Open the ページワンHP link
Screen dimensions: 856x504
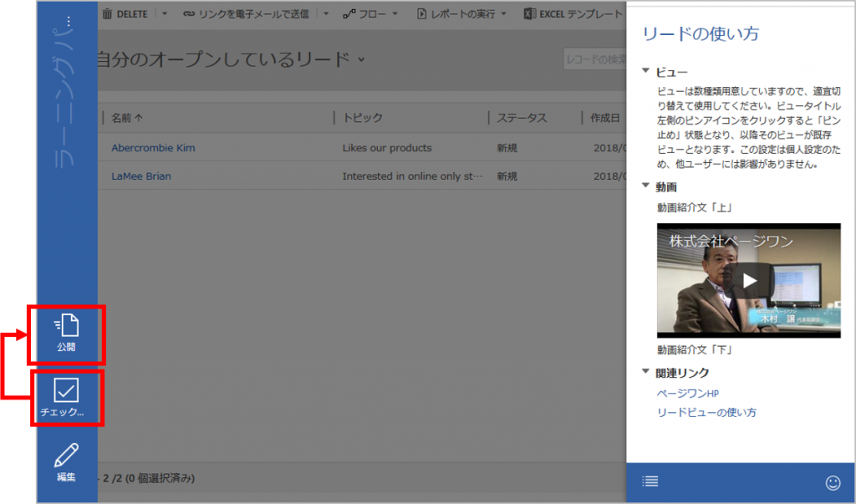[x=688, y=393]
